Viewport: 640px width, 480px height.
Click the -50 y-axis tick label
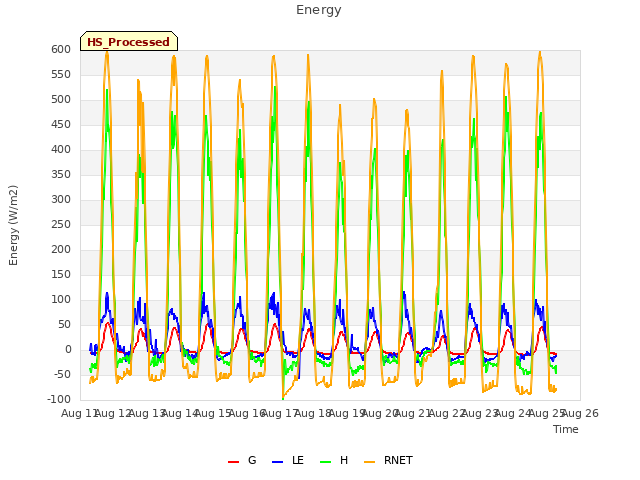62,374
